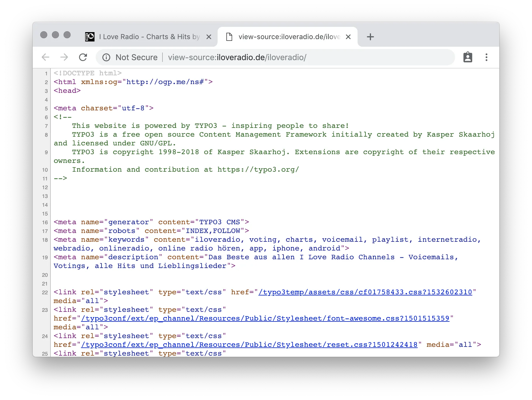
Task: Maximize the browser window
Action: pyautogui.click(x=67, y=35)
